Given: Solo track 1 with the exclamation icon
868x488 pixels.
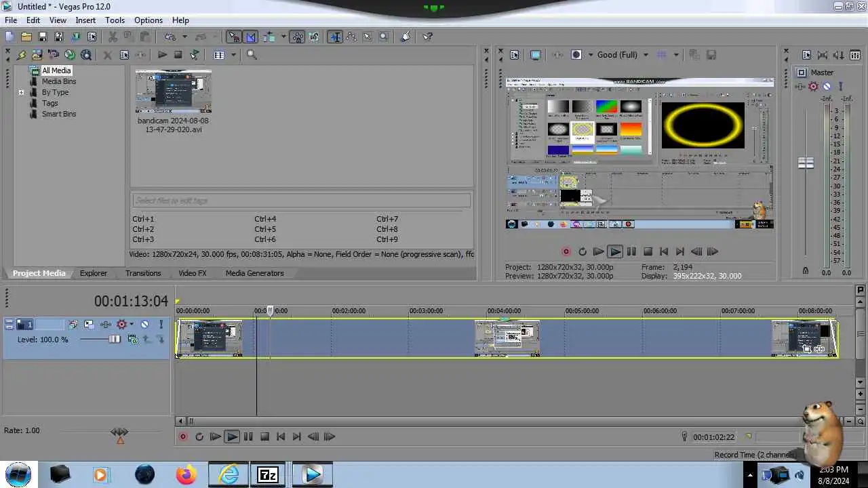Looking at the screenshot, I should (x=161, y=324).
